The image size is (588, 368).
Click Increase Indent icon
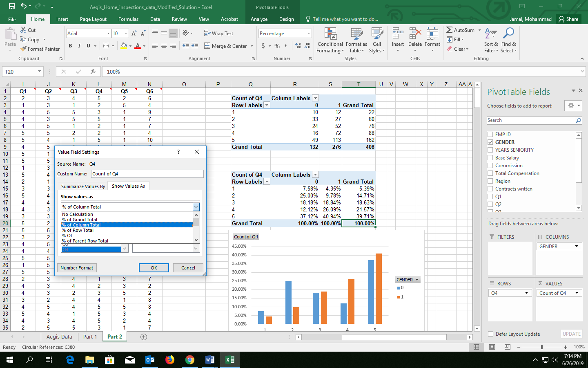pyautogui.click(x=195, y=46)
